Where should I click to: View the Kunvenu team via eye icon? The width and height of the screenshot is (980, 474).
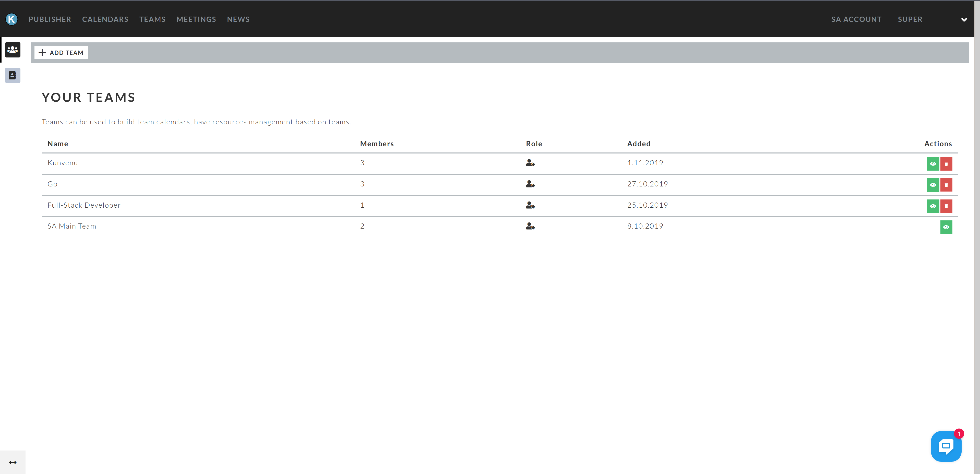[x=933, y=164]
